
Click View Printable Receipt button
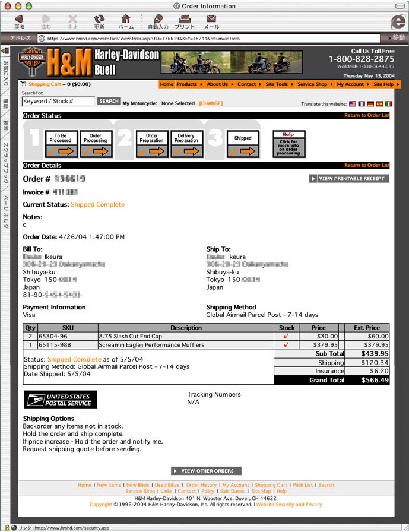click(349, 179)
